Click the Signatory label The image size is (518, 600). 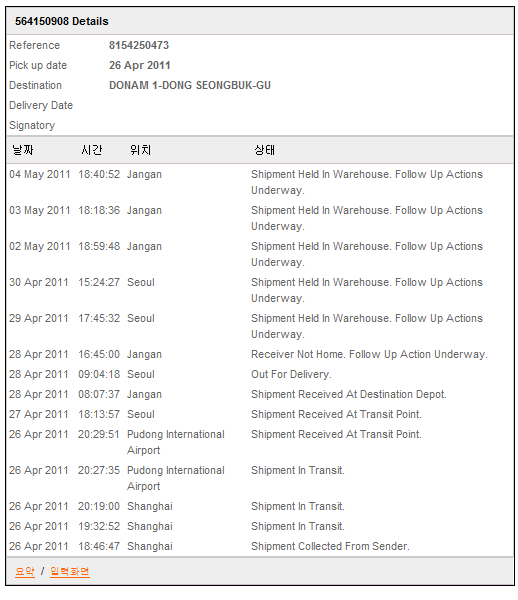(32, 125)
